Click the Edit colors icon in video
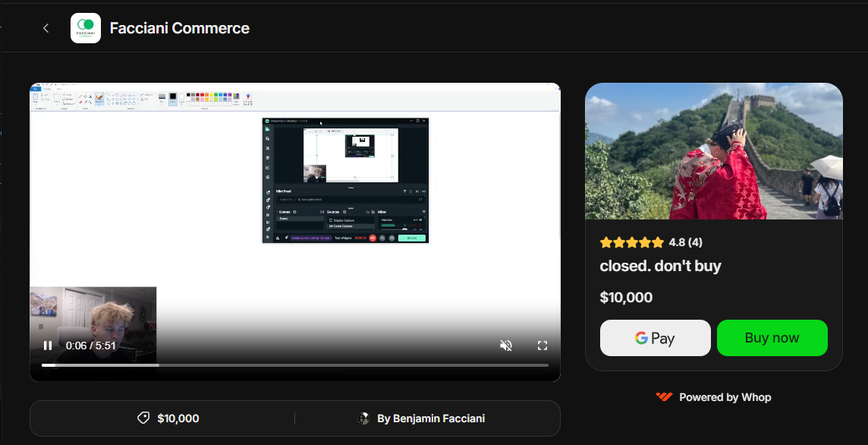The width and height of the screenshot is (868, 445). click(237, 98)
